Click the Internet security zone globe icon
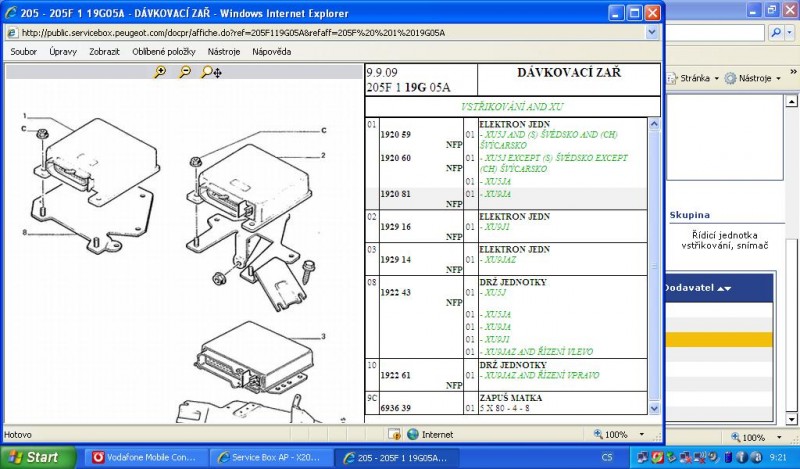The height and width of the screenshot is (469, 800). point(412,435)
